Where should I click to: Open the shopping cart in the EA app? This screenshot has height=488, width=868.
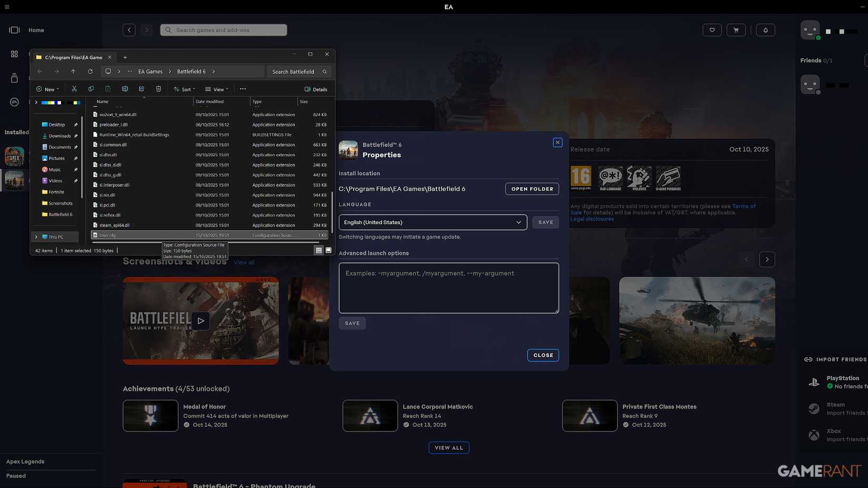(736, 30)
